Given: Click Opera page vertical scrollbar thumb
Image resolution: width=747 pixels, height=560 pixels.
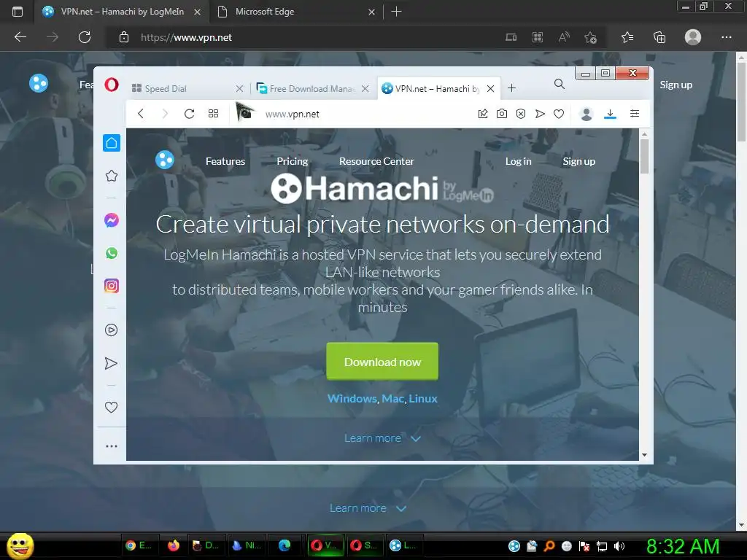Looking at the screenshot, I should pyautogui.click(x=645, y=157).
